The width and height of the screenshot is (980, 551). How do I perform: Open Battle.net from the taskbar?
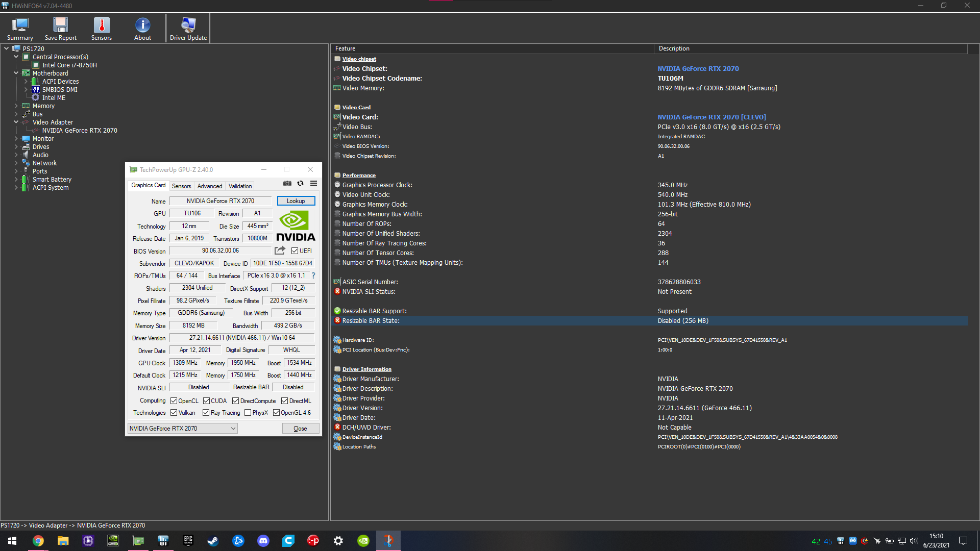coord(238,541)
